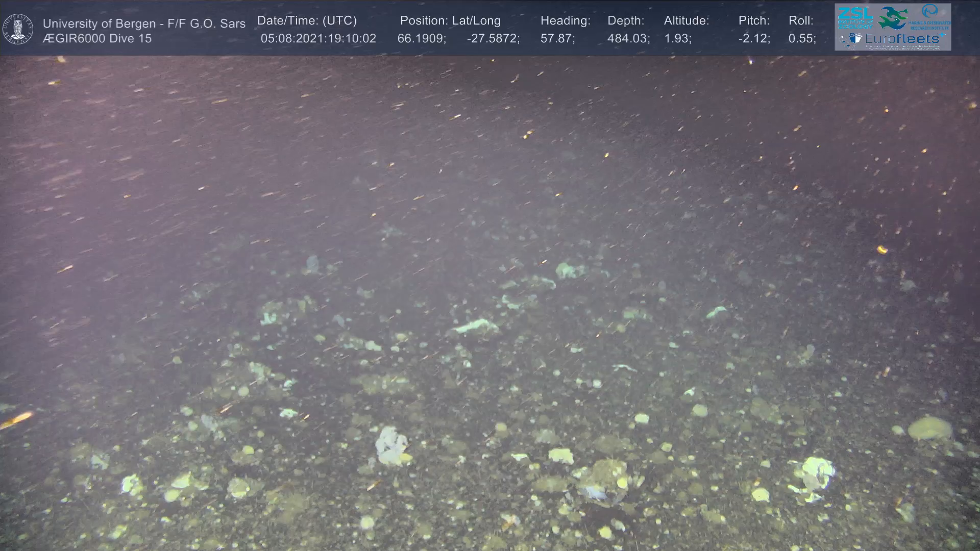Viewport: 980px width, 551px height.
Task: Click the Altitude header label
Action: pyautogui.click(x=687, y=21)
